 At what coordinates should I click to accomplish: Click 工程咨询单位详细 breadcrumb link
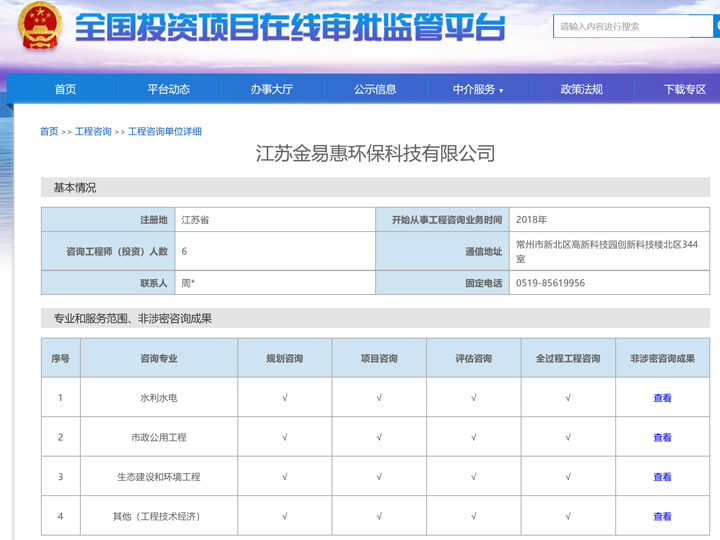pyautogui.click(x=165, y=132)
